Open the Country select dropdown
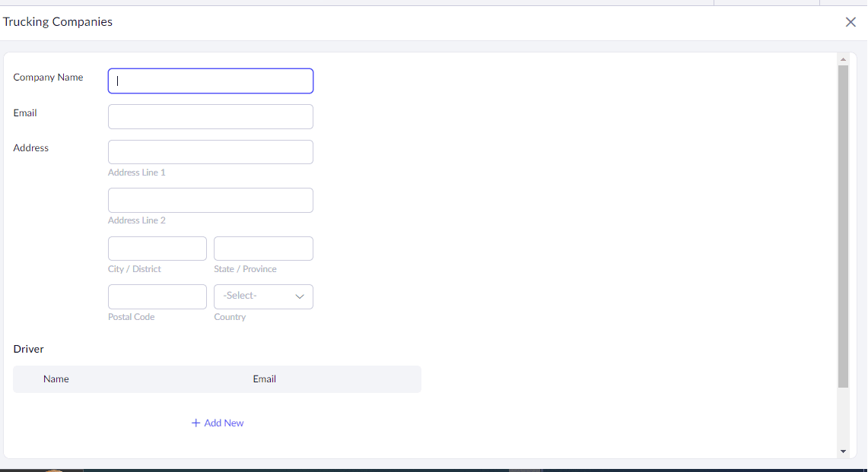The width and height of the screenshot is (868, 472). click(x=263, y=296)
